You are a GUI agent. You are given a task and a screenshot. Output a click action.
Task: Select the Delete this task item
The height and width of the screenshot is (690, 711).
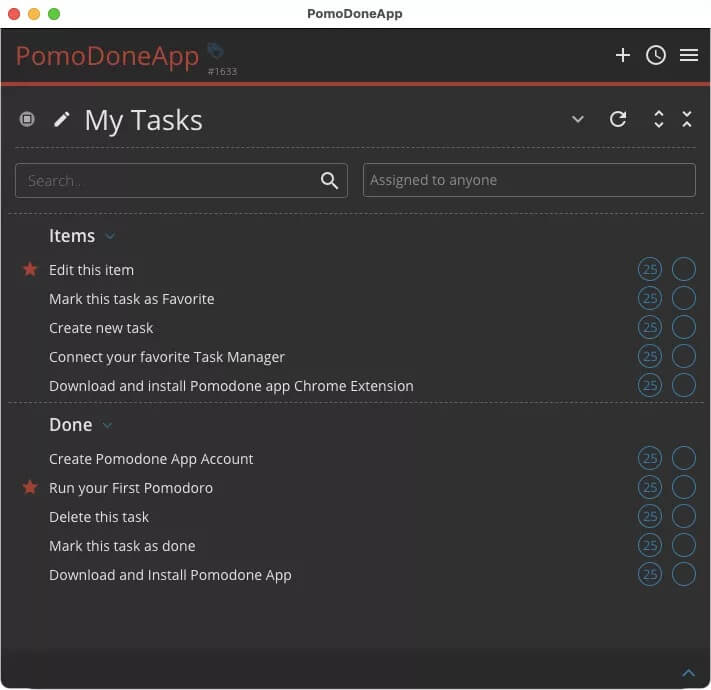point(99,517)
